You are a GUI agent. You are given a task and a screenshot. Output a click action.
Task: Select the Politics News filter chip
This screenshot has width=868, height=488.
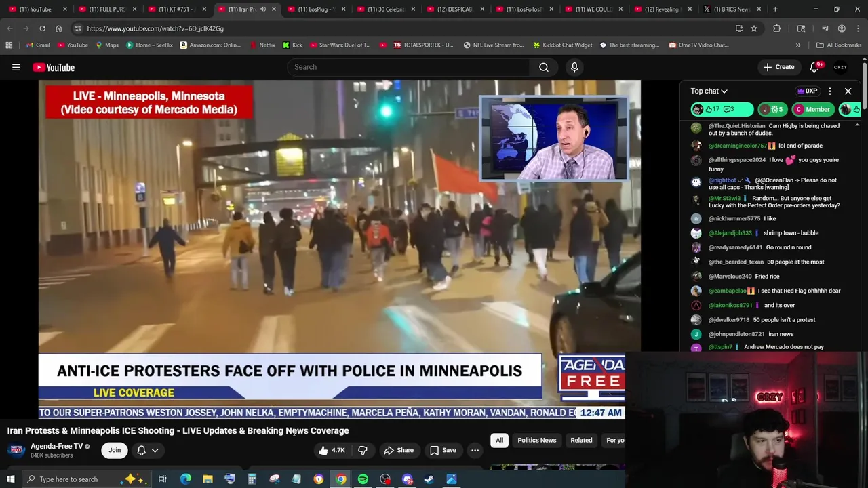point(536,440)
